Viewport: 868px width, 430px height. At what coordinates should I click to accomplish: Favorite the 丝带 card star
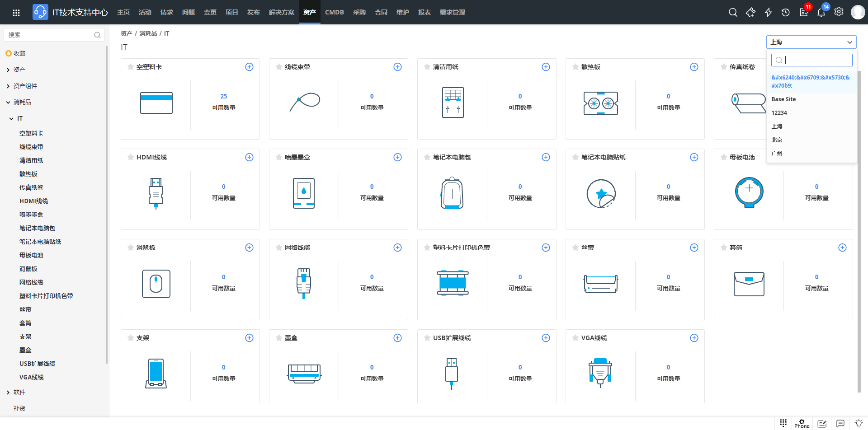click(x=576, y=248)
